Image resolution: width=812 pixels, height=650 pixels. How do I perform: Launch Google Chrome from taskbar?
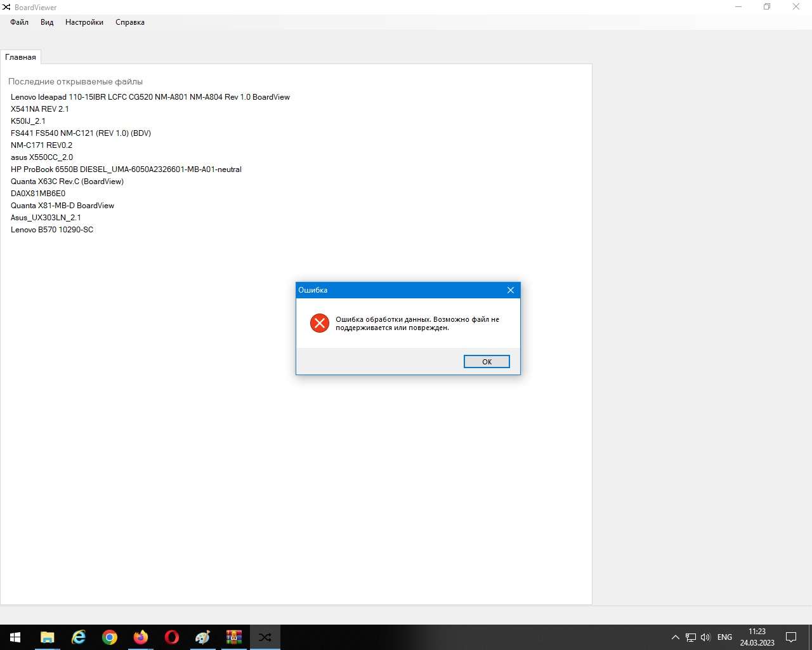(x=109, y=637)
